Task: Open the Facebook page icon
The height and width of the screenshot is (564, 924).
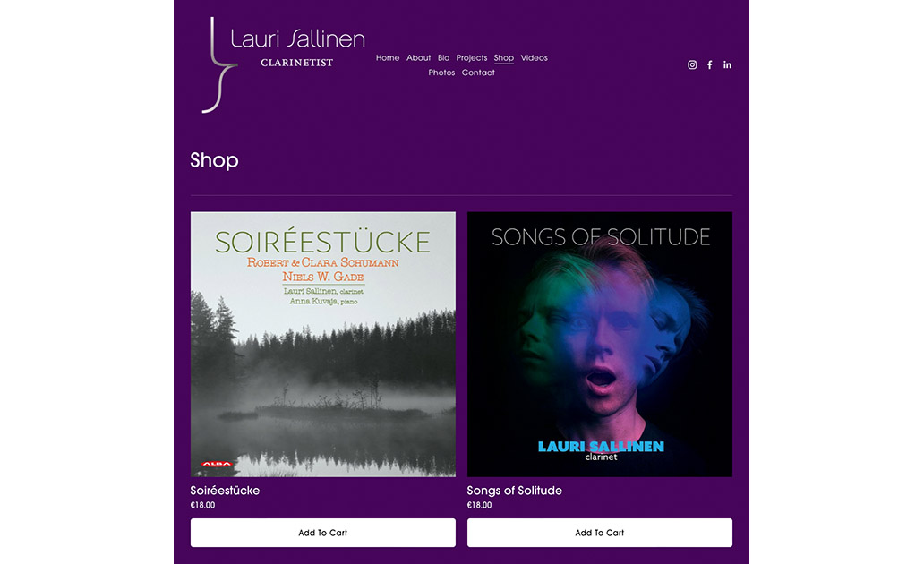Action: (709, 64)
